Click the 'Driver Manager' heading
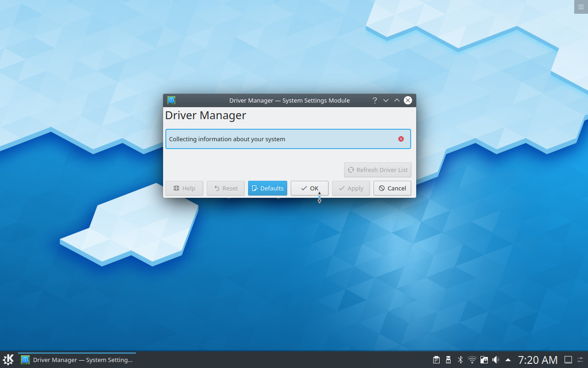Viewport: 588px width, 368px height. click(x=206, y=115)
